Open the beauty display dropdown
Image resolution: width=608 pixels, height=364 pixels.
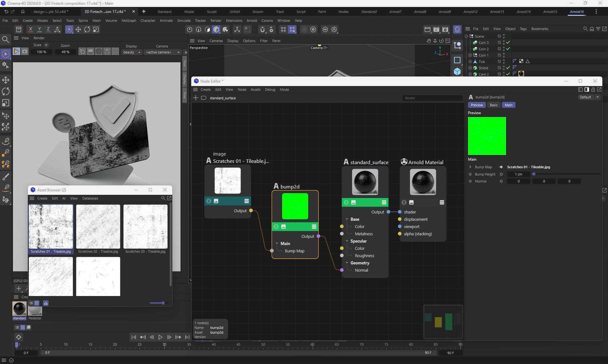pyautogui.click(x=132, y=52)
